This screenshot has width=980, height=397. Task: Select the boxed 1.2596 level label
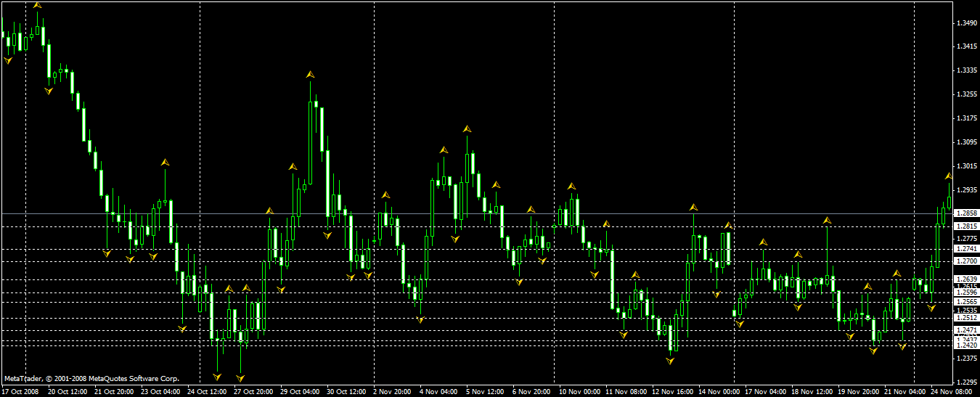tap(966, 293)
